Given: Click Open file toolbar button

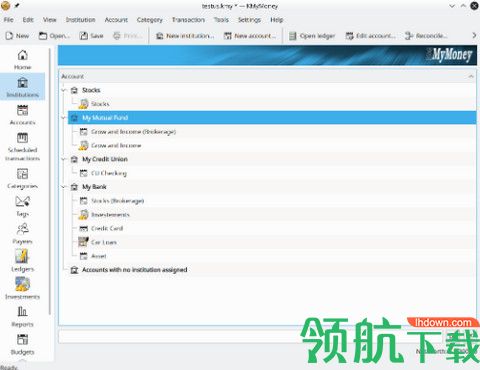Looking at the screenshot, I should click(x=54, y=36).
